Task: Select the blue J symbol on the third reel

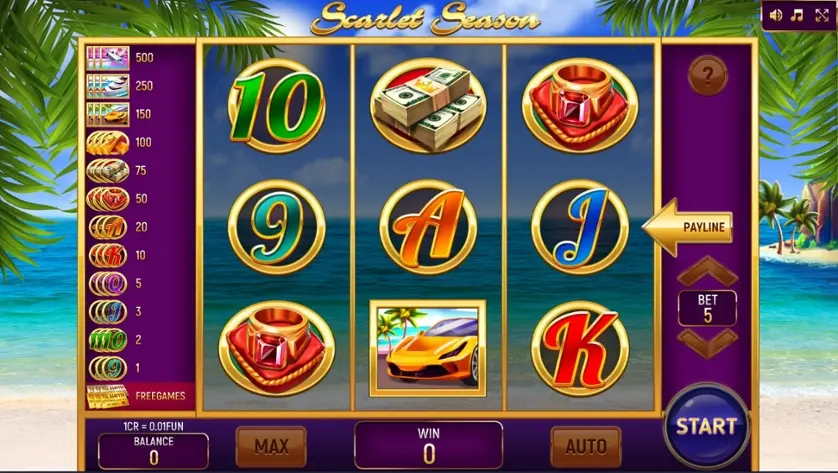Action: 580,227
